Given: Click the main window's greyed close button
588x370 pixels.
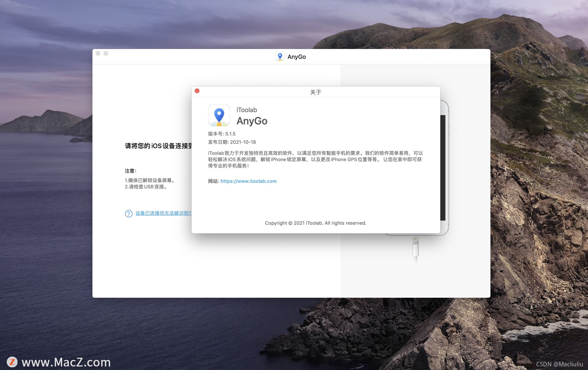Looking at the screenshot, I should tap(98, 53).
